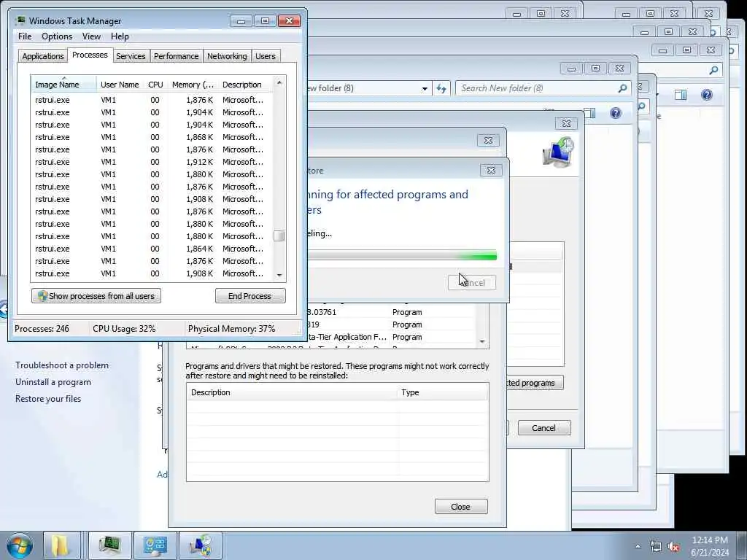747x560 pixels.
Task: Switch to the Services tab
Action: click(x=131, y=55)
